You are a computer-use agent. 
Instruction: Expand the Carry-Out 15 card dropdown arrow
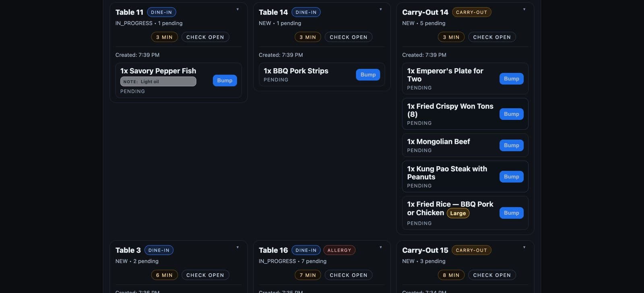(x=524, y=247)
